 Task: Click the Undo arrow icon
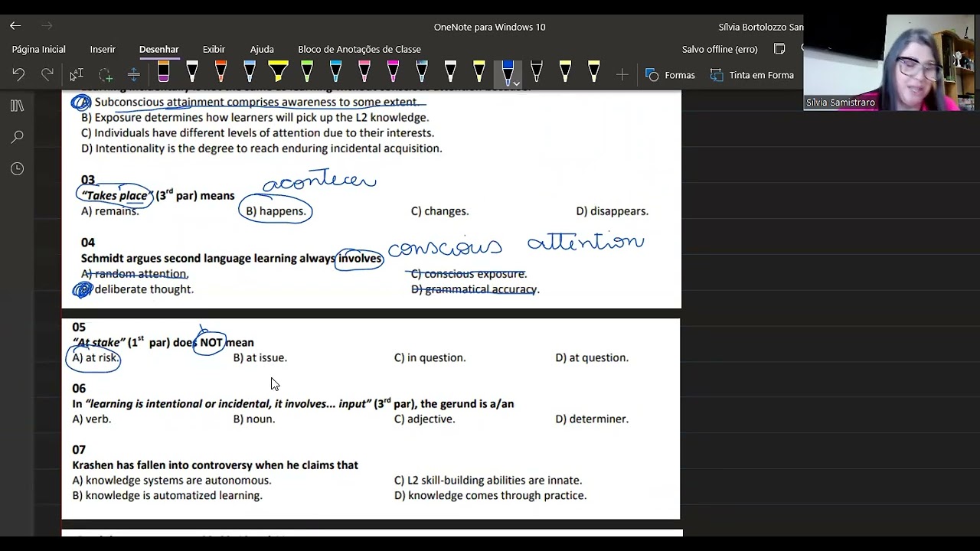tap(18, 75)
